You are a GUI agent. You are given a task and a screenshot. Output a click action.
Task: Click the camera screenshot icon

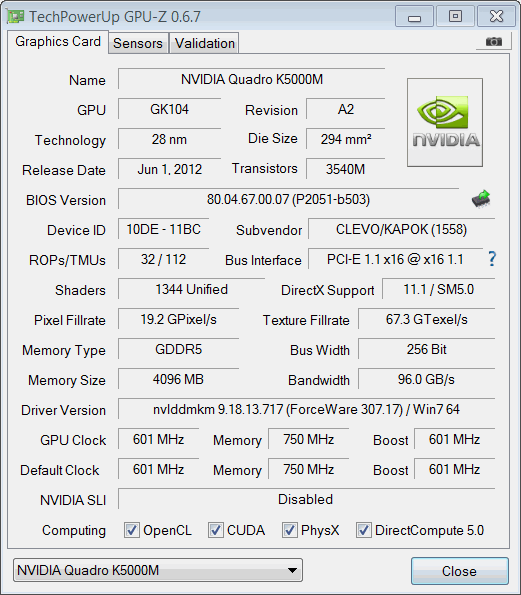[x=494, y=41]
